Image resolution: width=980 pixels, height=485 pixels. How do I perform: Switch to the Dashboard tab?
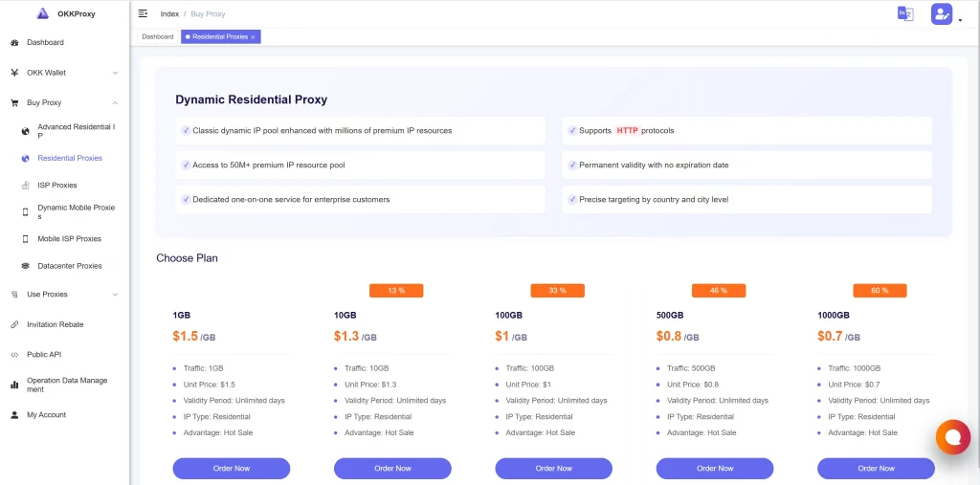click(158, 36)
